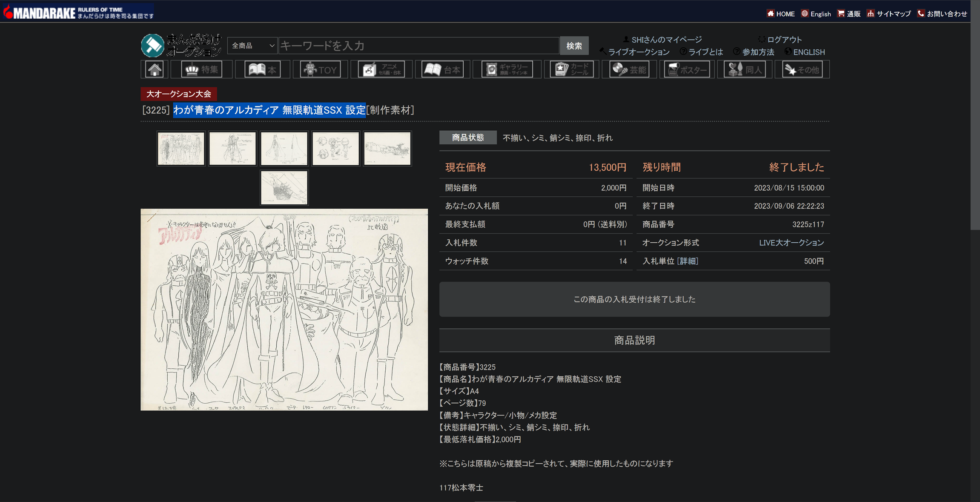Select the spaceship side-view thumbnail

coord(387,148)
